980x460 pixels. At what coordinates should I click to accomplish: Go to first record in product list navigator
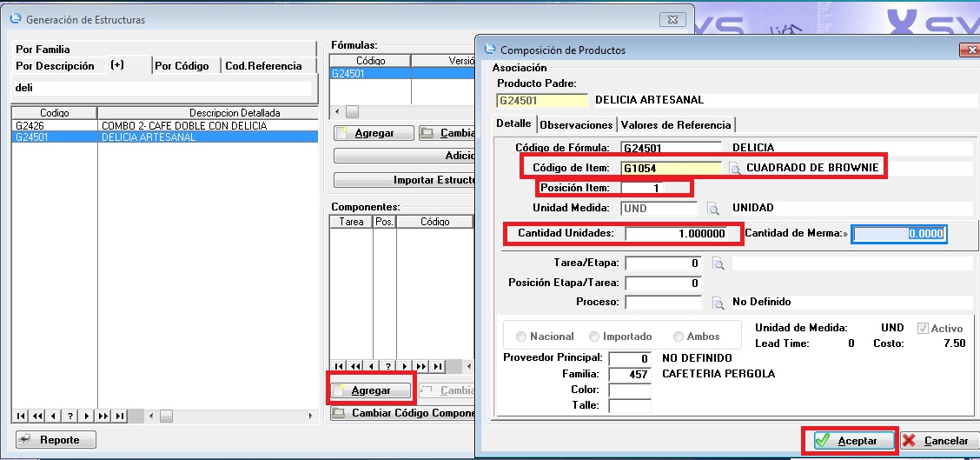click(x=21, y=416)
